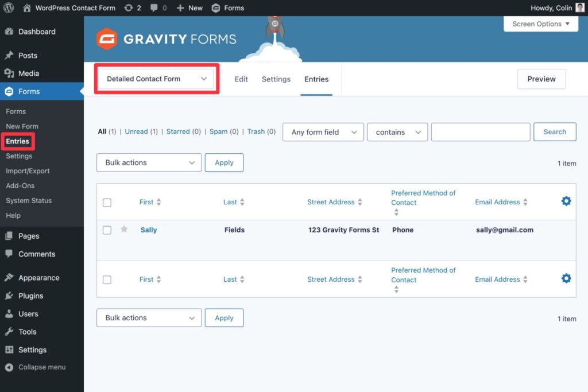Click the Gravity Forms logo in banner
This screenshot has height=392, width=588.
(x=166, y=39)
